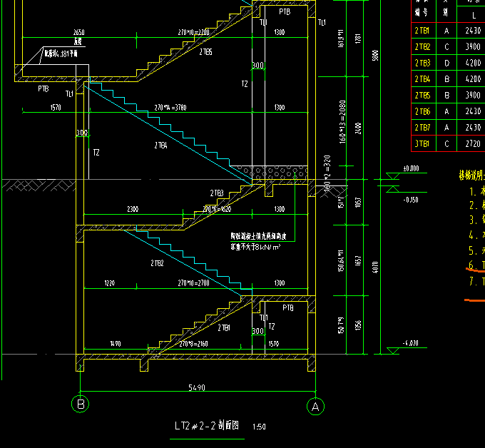This screenshot has width=485, height=448.
Task: Select the 2TB6 cell in the stair table
Action: point(422,111)
